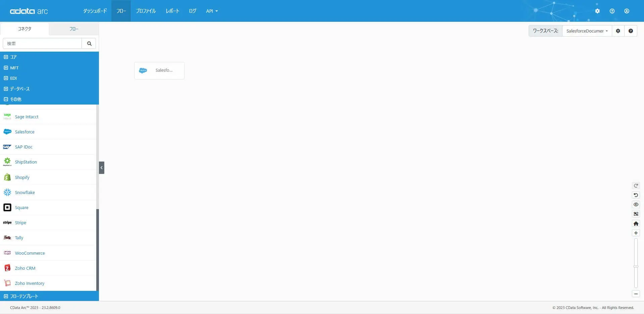The image size is (644, 314).
Task: Click the Shopify bag icon
Action: coord(7,177)
